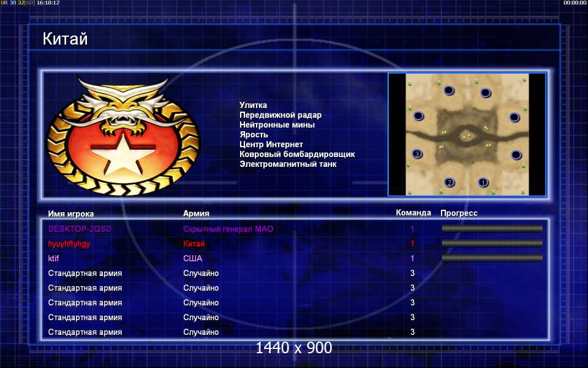Select player name ktif
588x368 pixels.
[53, 258]
